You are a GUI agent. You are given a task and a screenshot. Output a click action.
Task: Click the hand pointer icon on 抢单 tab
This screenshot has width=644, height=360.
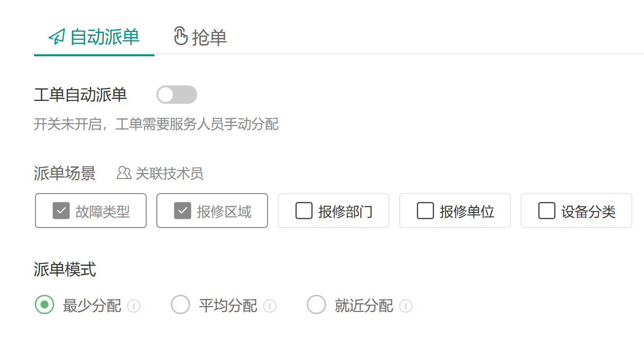click(181, 36)
